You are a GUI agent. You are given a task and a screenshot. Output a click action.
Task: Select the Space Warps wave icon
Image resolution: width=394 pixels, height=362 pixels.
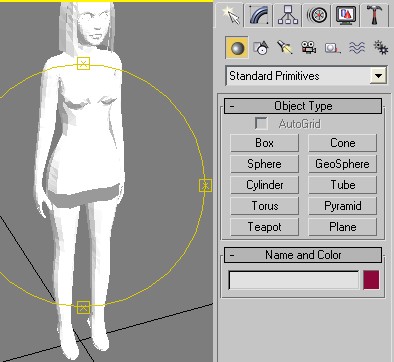click(x=356, y=48)
